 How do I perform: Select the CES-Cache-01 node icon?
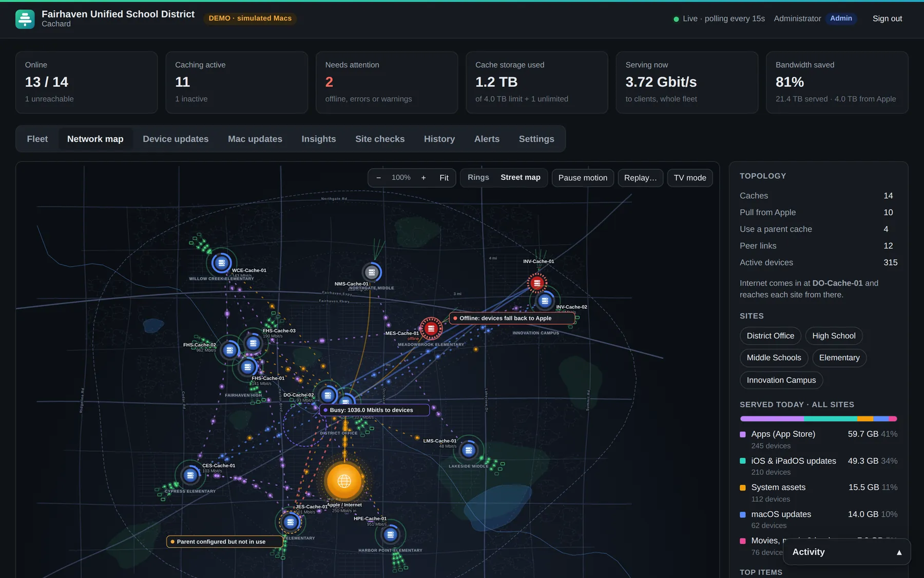[190, 475]
